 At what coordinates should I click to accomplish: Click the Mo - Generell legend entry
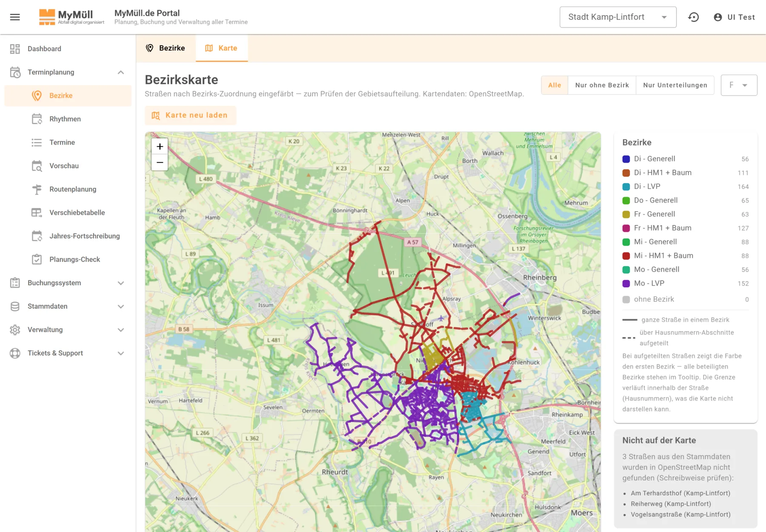click(686, 270)
